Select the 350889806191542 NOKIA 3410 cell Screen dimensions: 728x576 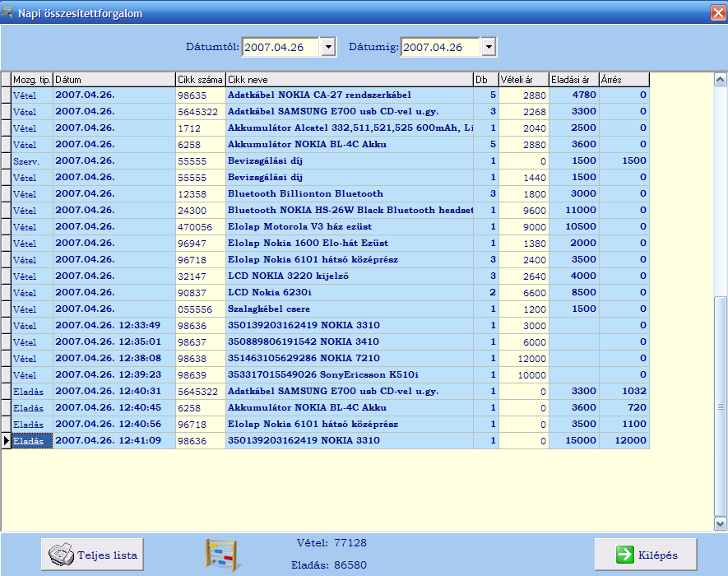click(350, 341)
